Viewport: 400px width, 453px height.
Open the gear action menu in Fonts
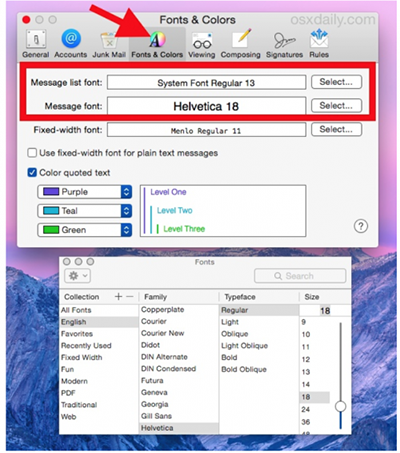pos(77,276)
